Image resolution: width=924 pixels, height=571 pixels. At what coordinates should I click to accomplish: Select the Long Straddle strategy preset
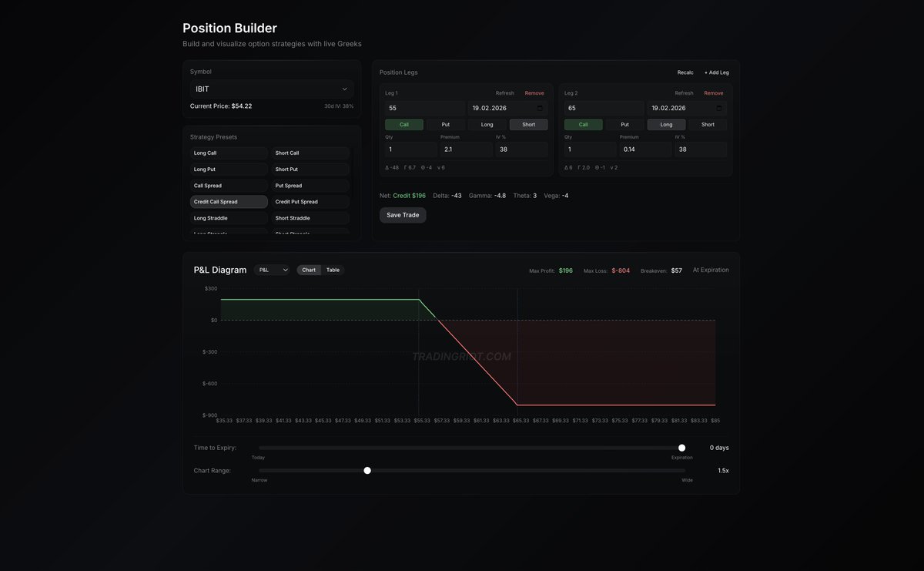[229, 217]
